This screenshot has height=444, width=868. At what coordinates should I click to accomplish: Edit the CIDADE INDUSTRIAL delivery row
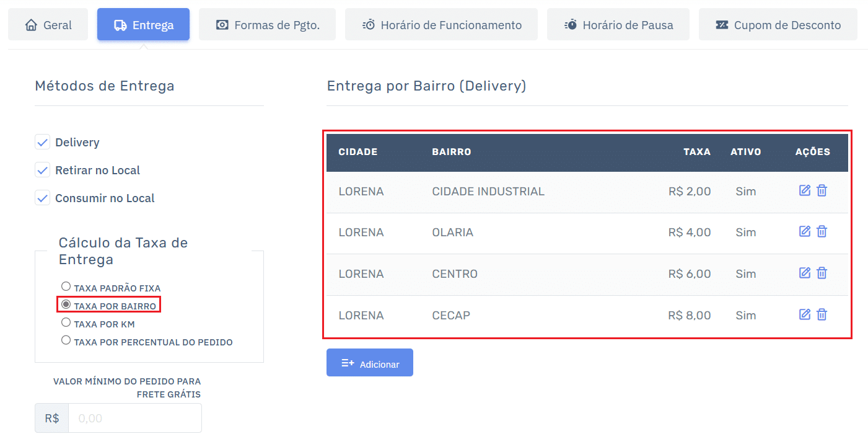804,190
